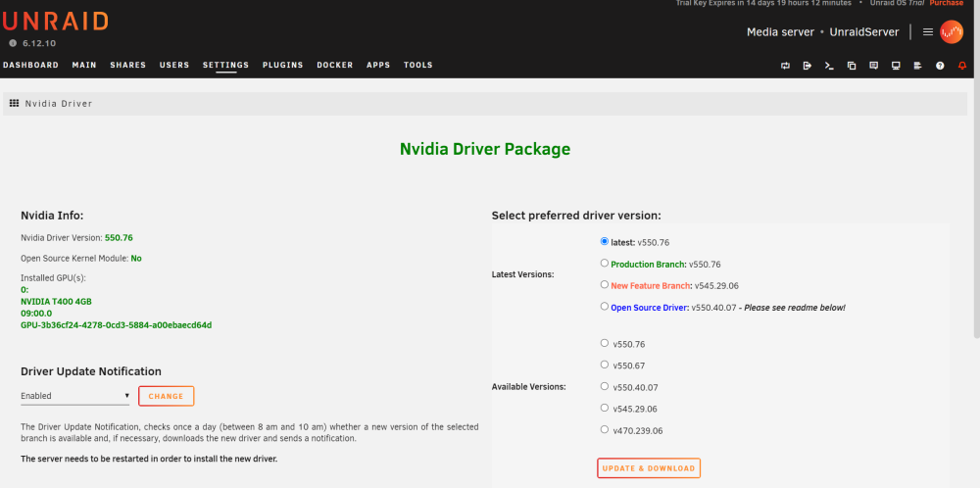Open the hamburger menu beside server name
Viewport: 980px width, 488px height.
point(928,32)
